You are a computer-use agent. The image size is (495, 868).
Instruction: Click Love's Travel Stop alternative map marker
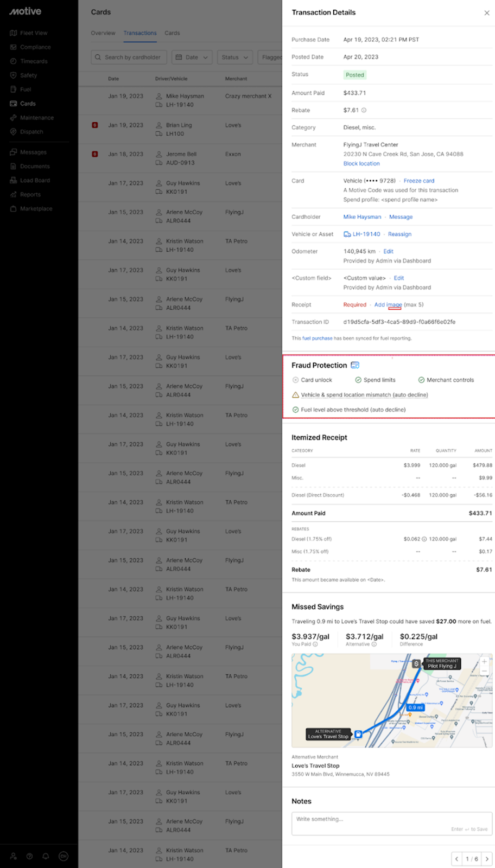pos(328,734)
